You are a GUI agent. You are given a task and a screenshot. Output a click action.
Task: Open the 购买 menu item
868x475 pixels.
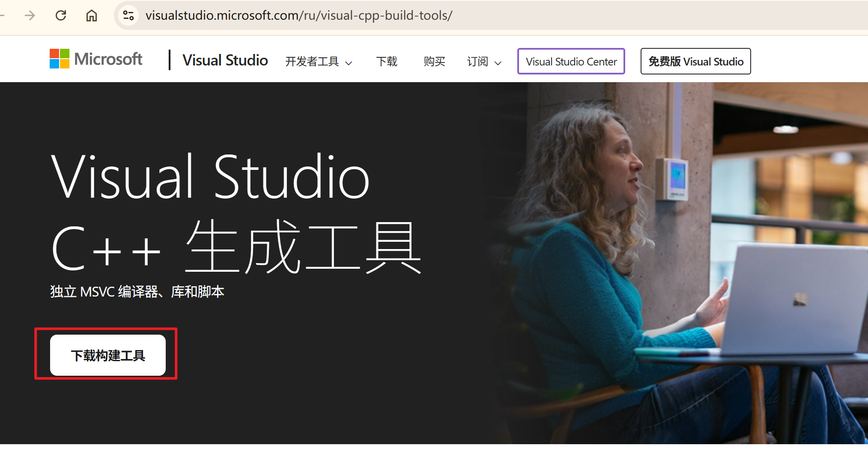tap(434, 62)
